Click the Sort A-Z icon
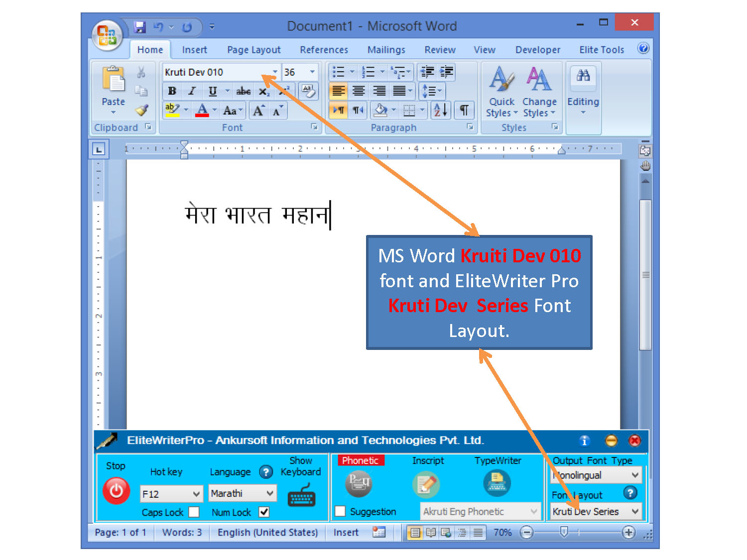747x560 pixels. point(440,110)
